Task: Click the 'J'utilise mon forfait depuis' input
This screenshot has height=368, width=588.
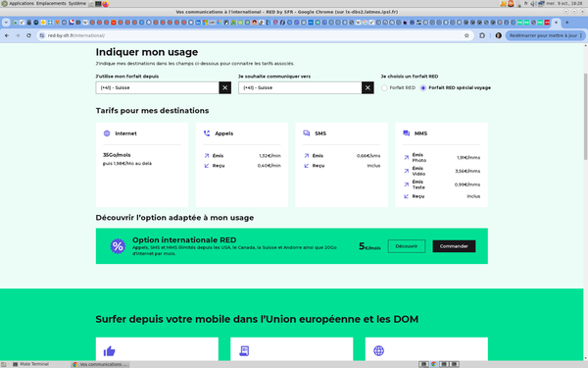Action: 157,88
